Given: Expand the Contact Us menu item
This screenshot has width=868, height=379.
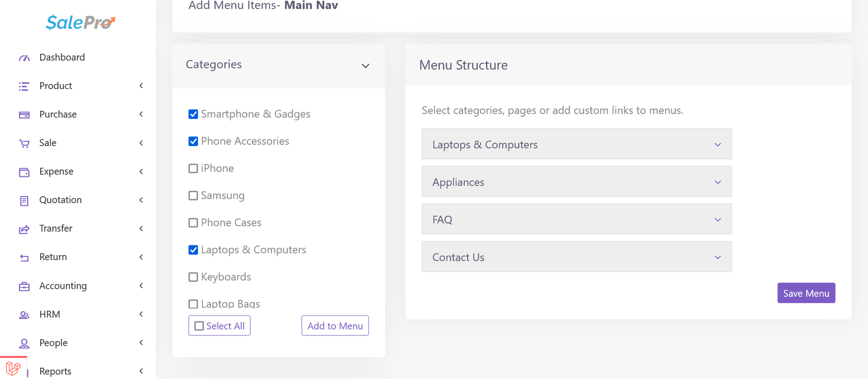Looking at the screenshot, I should (717, 257).
